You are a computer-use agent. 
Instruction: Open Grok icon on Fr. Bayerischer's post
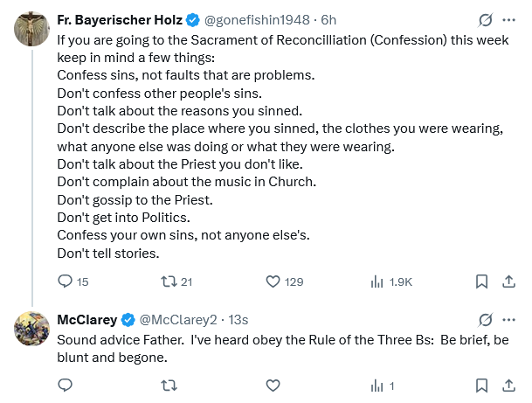(x=487, y=19)
